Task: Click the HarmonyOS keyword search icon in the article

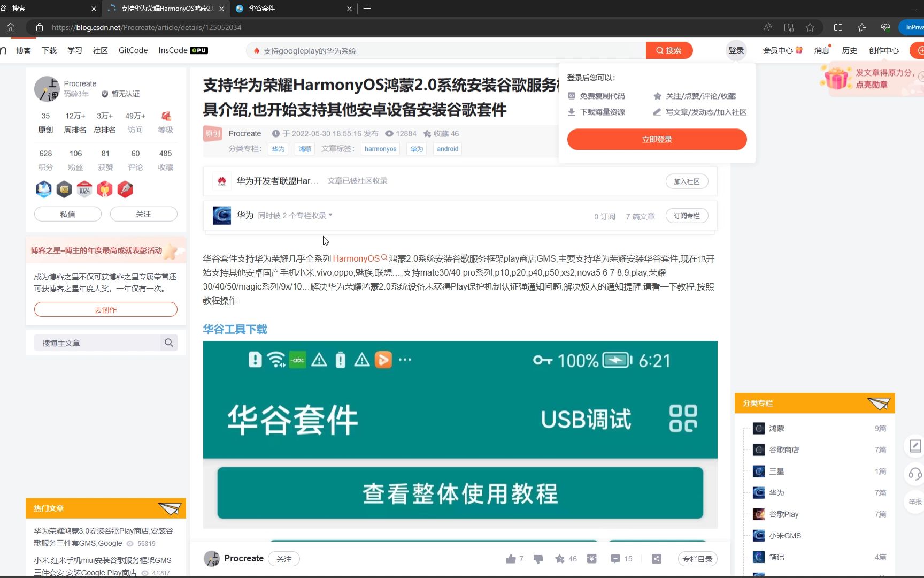Action: click(x=384, y=257)
